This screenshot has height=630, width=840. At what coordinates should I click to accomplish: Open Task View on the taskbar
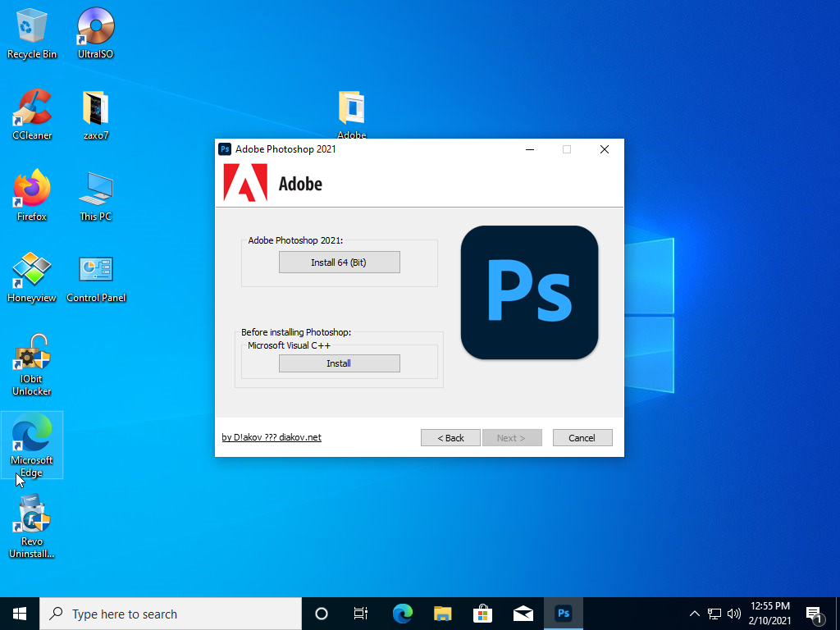[x=361, y=614]
